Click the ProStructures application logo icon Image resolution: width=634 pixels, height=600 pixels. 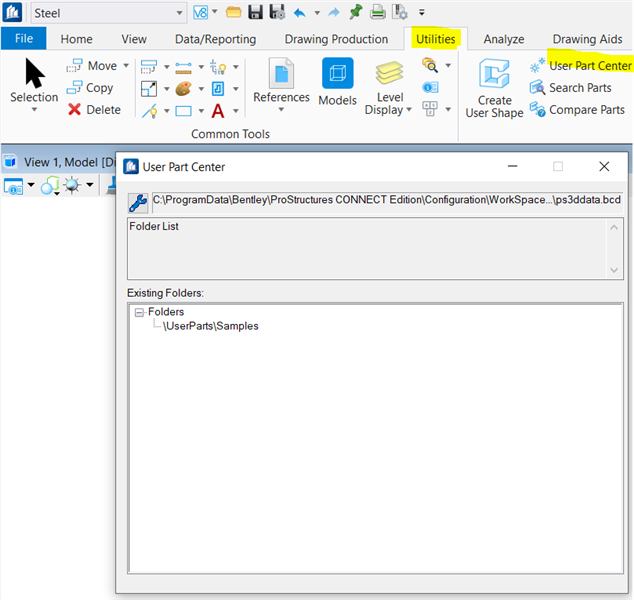(x=12, y=13)
